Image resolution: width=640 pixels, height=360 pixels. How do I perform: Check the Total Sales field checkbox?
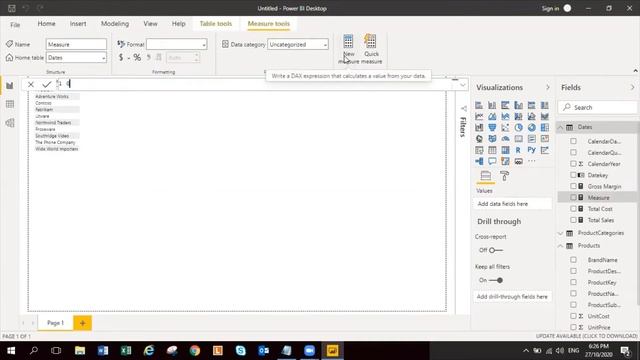click(573, 220)
